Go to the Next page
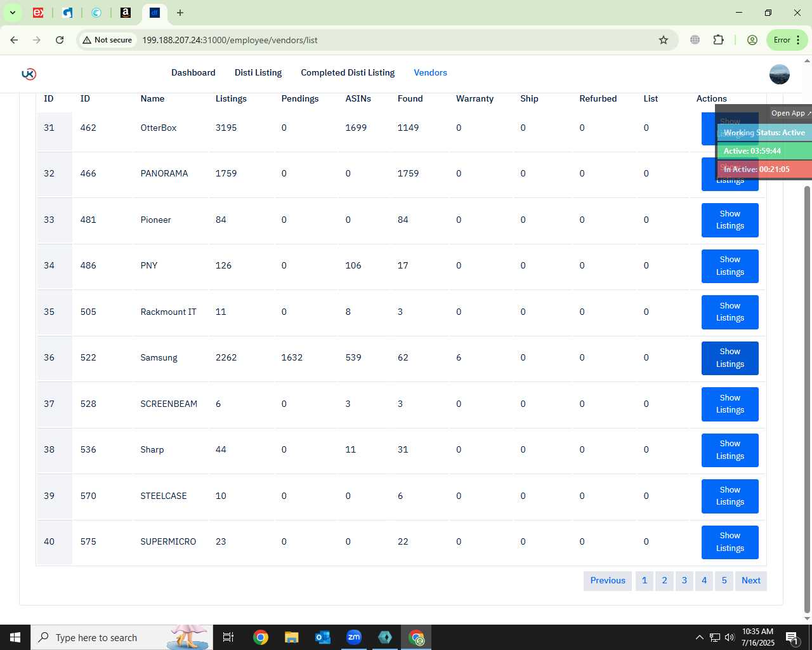 [751, 580]
